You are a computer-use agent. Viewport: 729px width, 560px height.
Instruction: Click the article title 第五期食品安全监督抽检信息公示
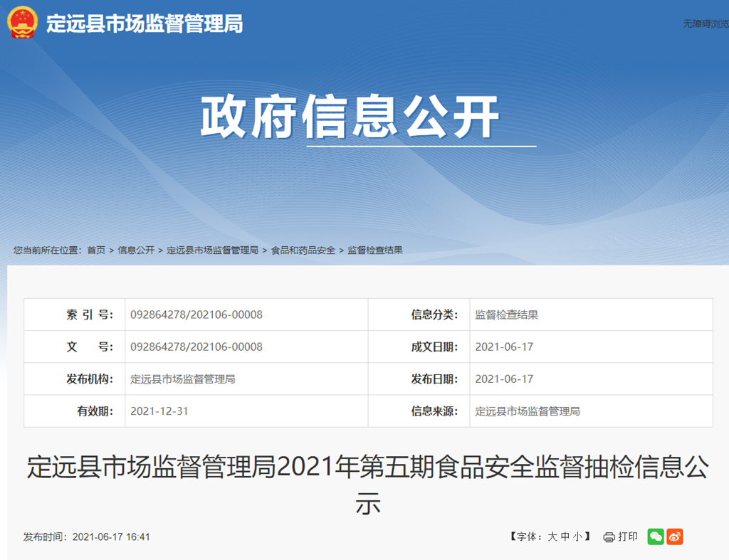pos(368,485)
